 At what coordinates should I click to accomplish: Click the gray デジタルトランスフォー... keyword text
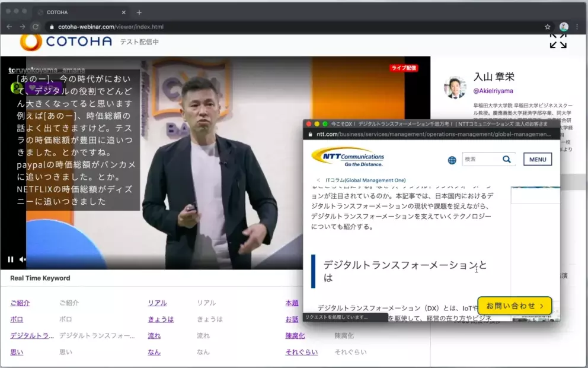point(97,336)
